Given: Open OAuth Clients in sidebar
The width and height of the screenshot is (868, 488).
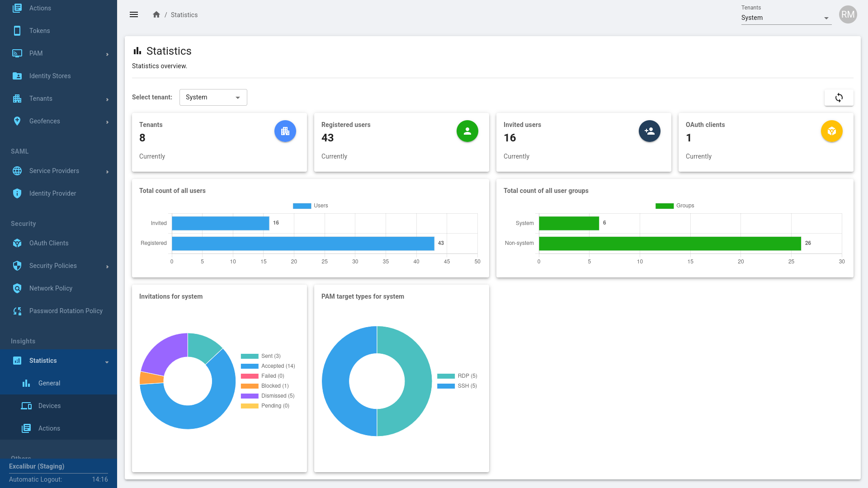Looking at the screenshot, I should [49, 243].
